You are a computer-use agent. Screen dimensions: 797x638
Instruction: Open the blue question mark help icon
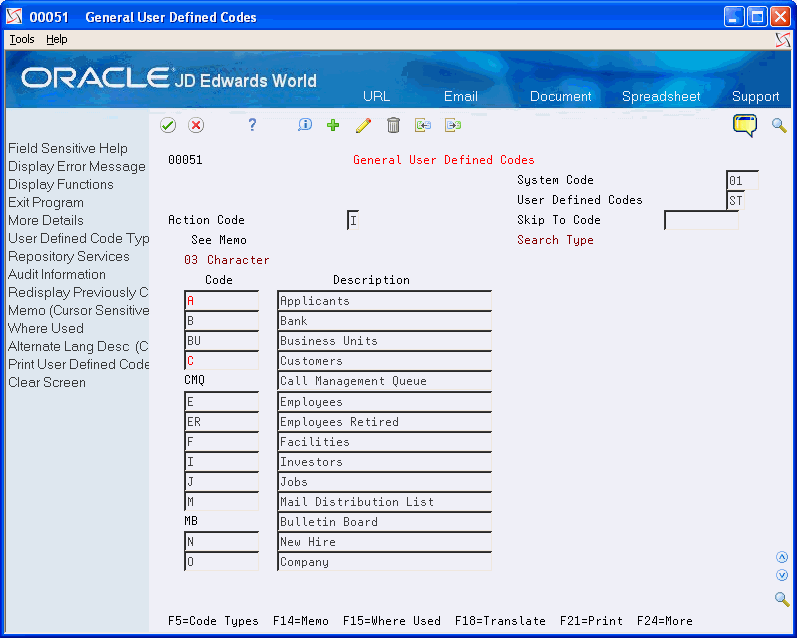point(252,125)
